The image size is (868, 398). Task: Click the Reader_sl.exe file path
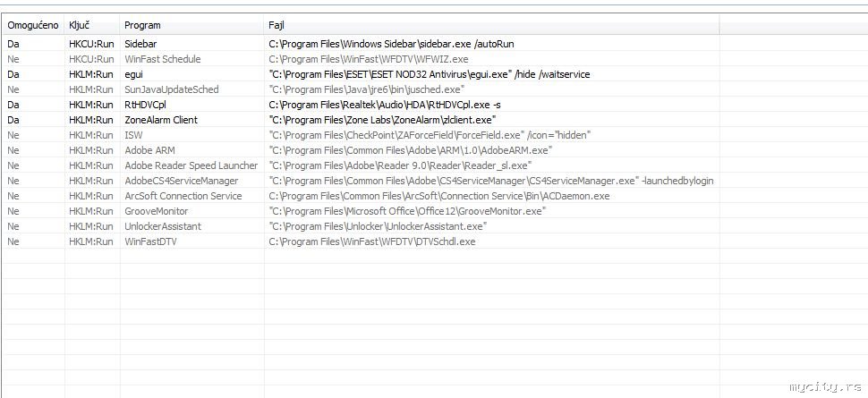point(400,165)
